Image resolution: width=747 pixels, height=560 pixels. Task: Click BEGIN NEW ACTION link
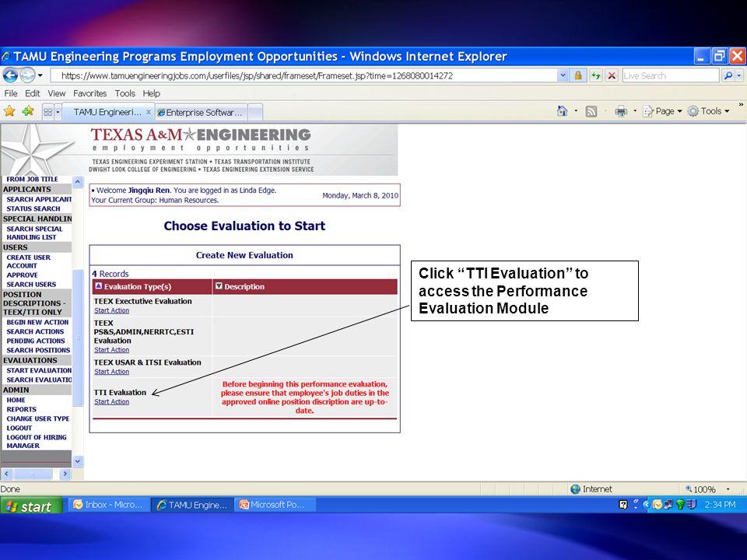click(x=37, y=322)
